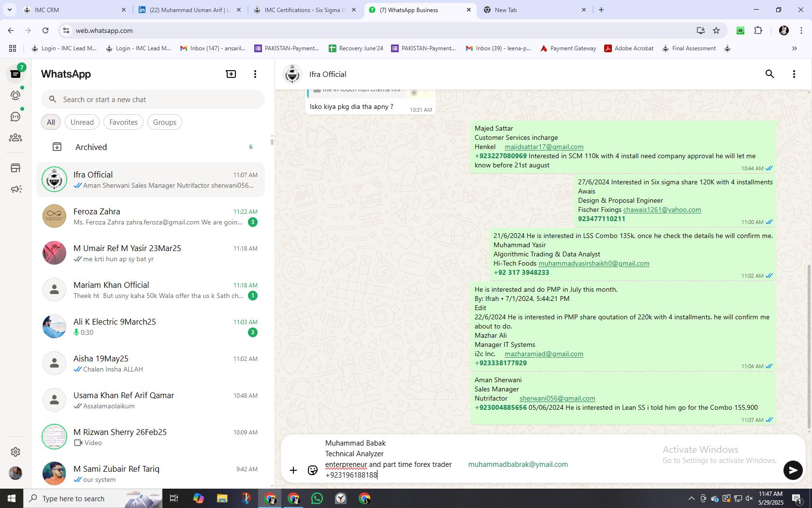Open the Communities icon in sidebar
This screenshot has height=508, width=812.
click(x=15, y=138)
